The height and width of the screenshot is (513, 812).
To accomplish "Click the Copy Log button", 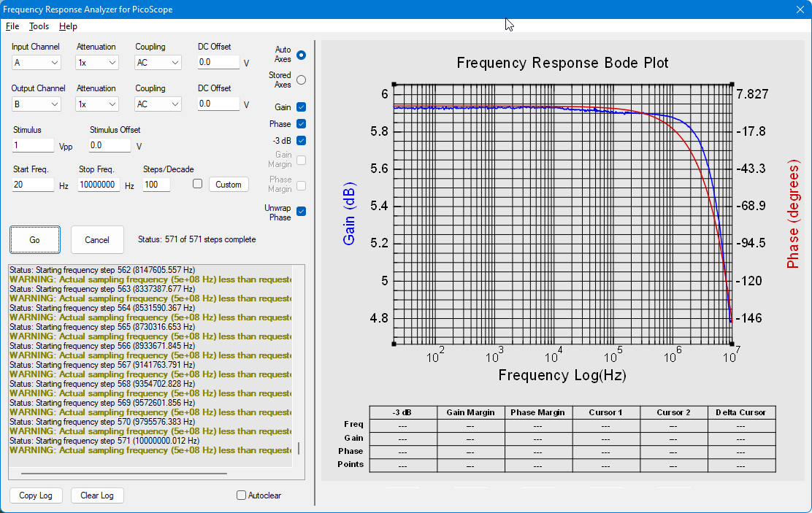I will (36, 495).
